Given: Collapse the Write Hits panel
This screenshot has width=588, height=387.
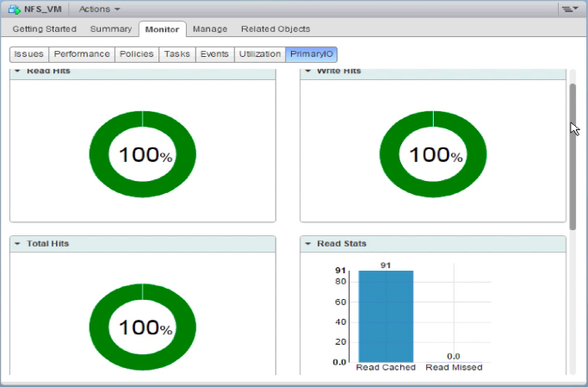Looking at the screenshot, I should [307, 72].
